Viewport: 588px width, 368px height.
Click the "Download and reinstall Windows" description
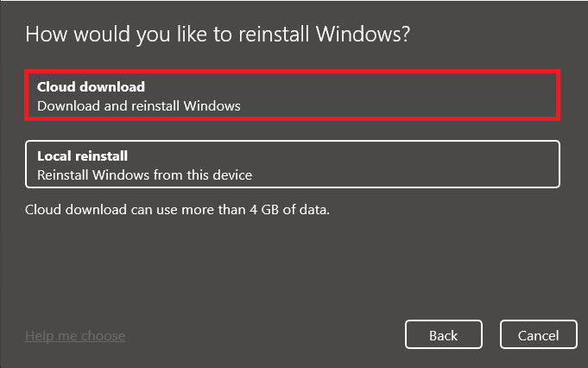[x=138, y=105]
